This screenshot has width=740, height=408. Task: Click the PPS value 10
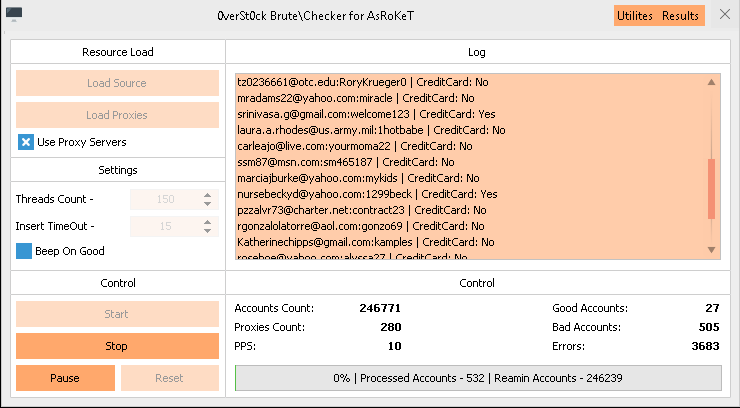pos(395,346)
